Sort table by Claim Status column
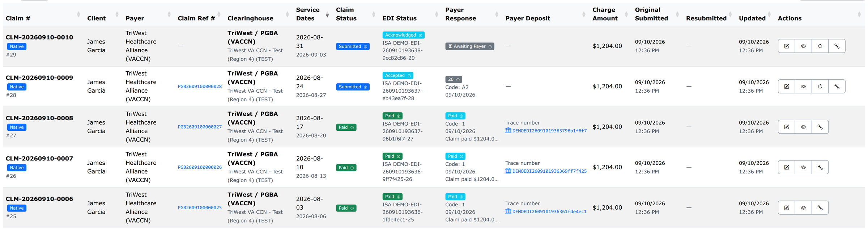 374,14
